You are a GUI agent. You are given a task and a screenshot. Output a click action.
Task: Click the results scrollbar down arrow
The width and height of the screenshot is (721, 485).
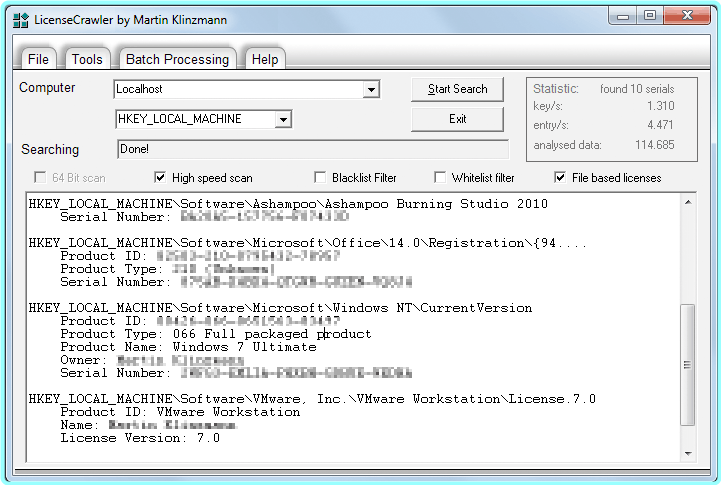click(688, 454)
